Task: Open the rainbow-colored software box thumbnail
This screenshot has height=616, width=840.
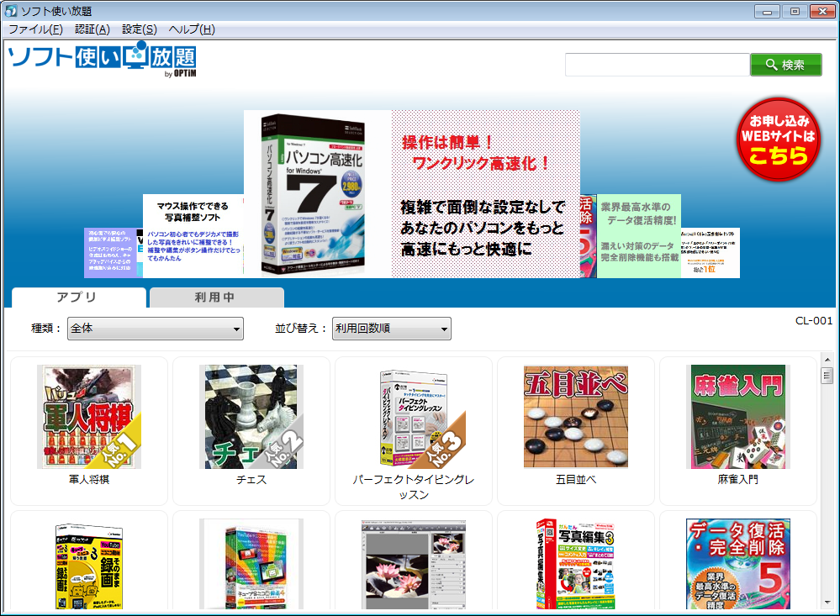Action: tap(251, 564)
